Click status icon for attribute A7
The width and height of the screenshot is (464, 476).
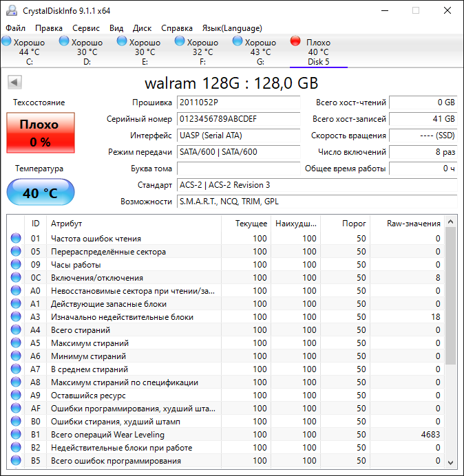(x=16, y=369)
